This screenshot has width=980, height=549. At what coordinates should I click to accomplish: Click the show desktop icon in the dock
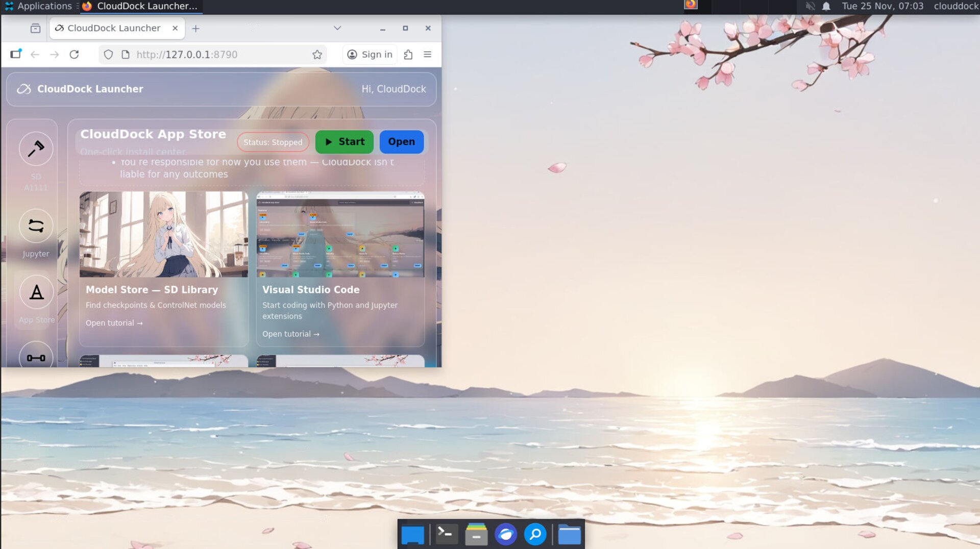412,534
